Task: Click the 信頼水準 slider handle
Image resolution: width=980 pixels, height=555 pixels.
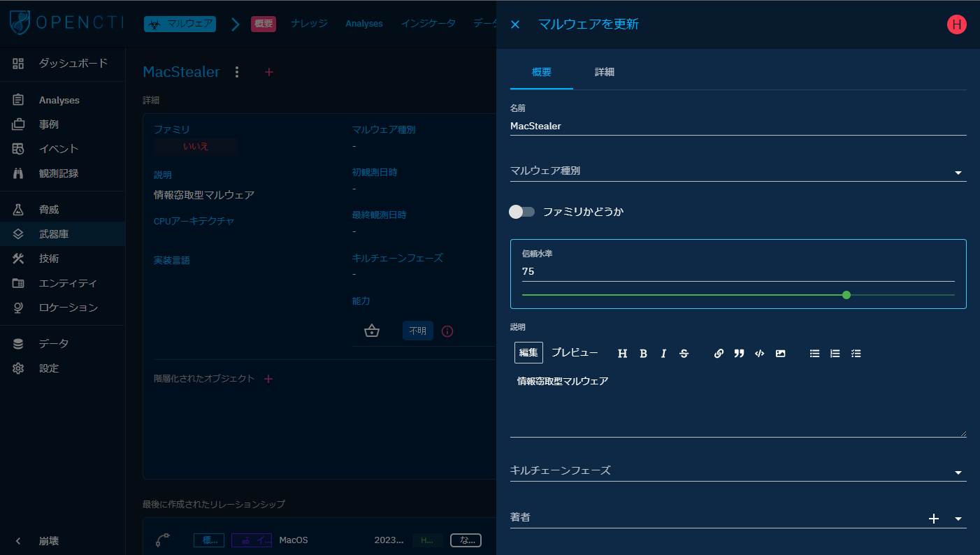Action: pyautogui.click(x=846, y=295)
